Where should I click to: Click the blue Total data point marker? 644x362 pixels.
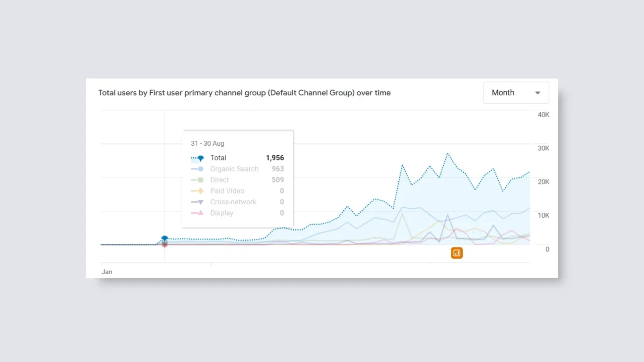coord(164,239)
